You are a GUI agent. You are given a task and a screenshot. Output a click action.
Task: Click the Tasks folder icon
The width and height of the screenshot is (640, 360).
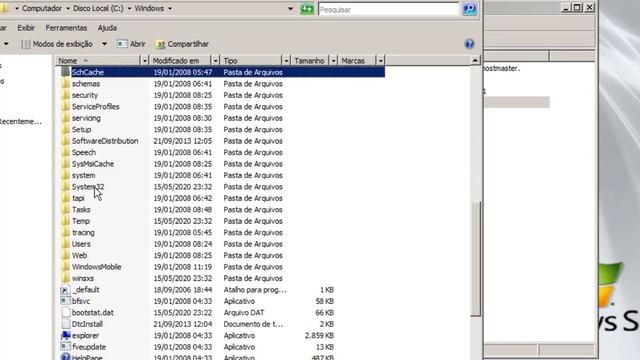(x=65, y=209)
